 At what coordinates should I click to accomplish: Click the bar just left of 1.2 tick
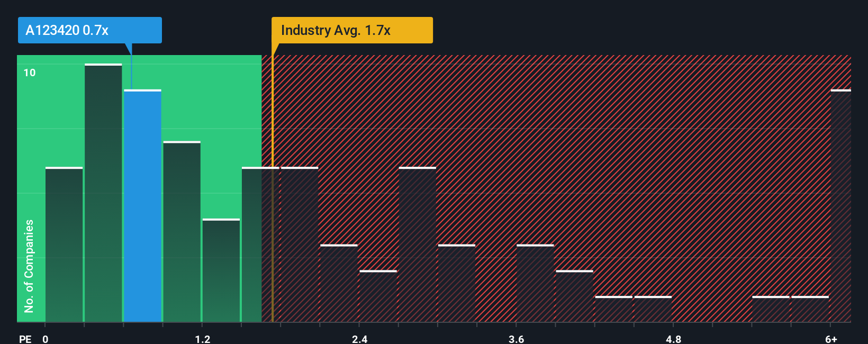point(182,232)
